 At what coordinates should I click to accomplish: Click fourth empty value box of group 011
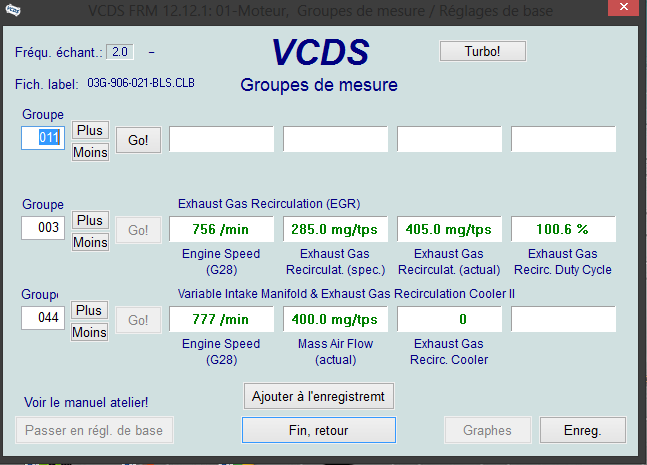click(563, 139)
